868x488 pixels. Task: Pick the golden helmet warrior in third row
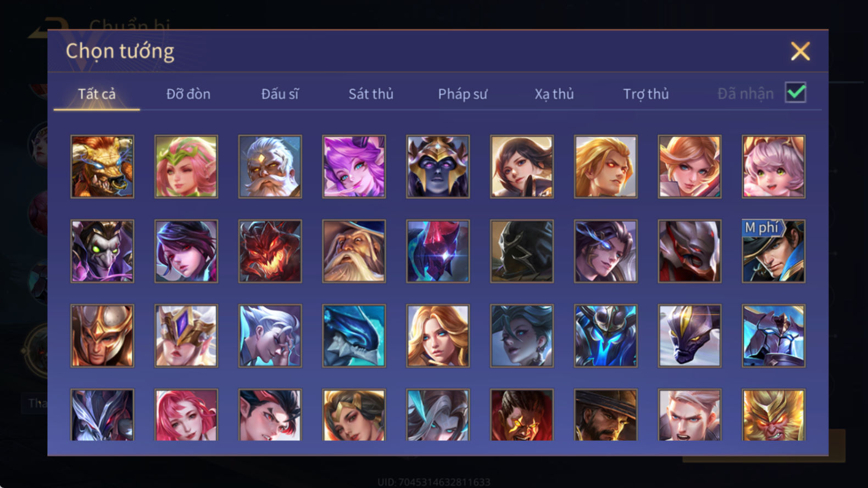pos(102,336)
